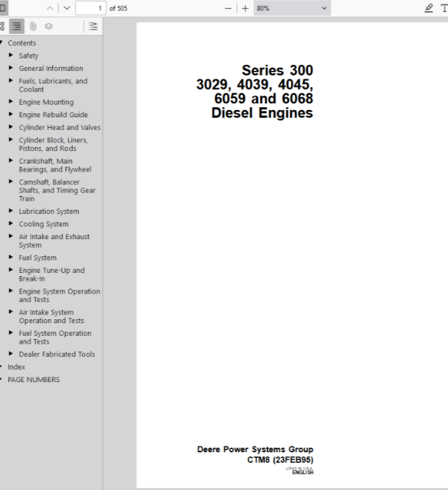Viewport: 448px width, 490px height.
Task: Show the attachments view
Action: 33,26
